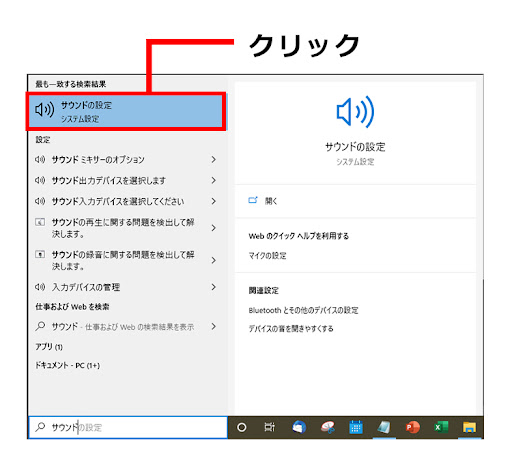Open File Explorer from taskbar
This screenshot has width=512, height=462.
tap(469, 427)
